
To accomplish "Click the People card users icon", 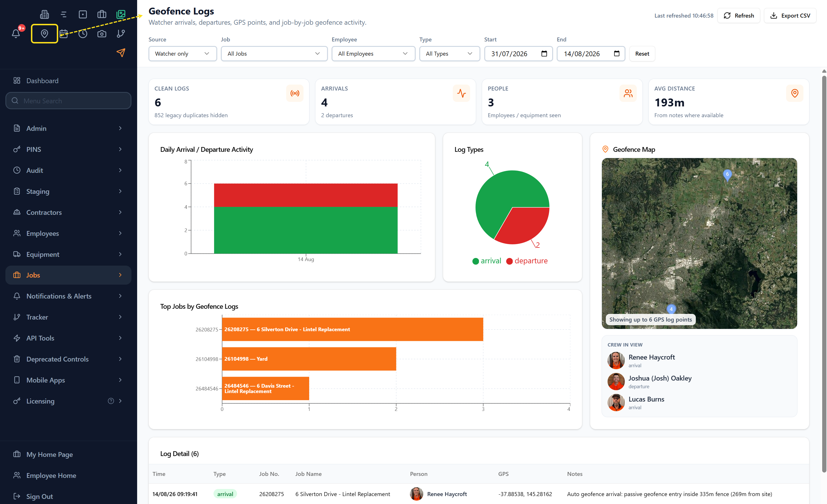I will click(x=628, y=93).
